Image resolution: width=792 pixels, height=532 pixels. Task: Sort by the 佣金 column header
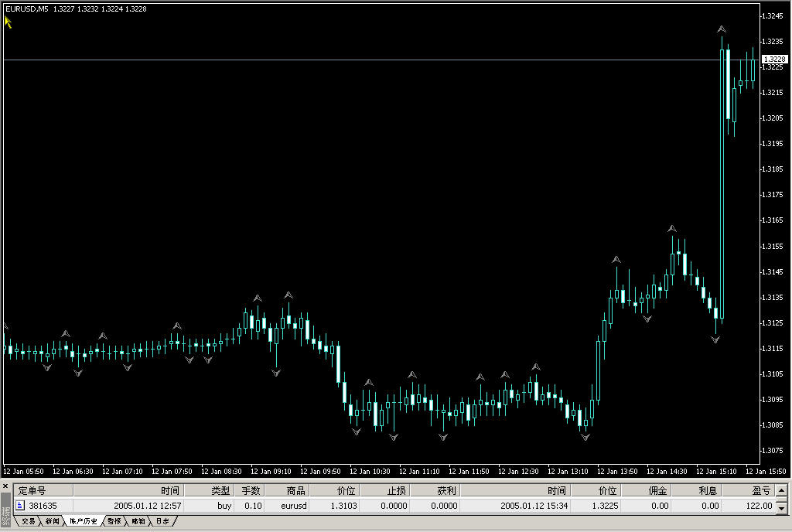coord(646,490)
